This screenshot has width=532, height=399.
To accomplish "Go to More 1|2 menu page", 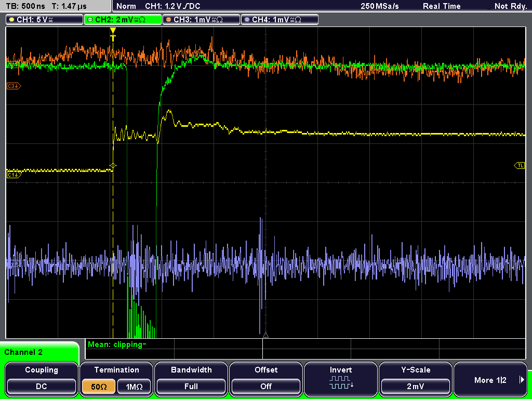I will pos(490,379).
